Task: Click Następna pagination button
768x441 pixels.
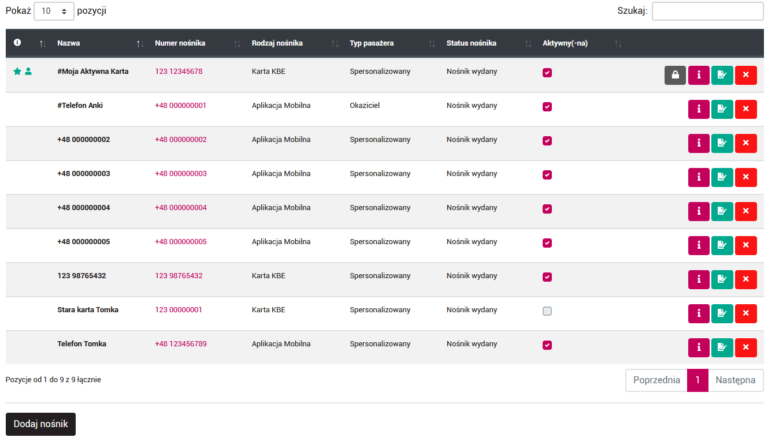Action: pyautogui.click(x=736, y=381)
